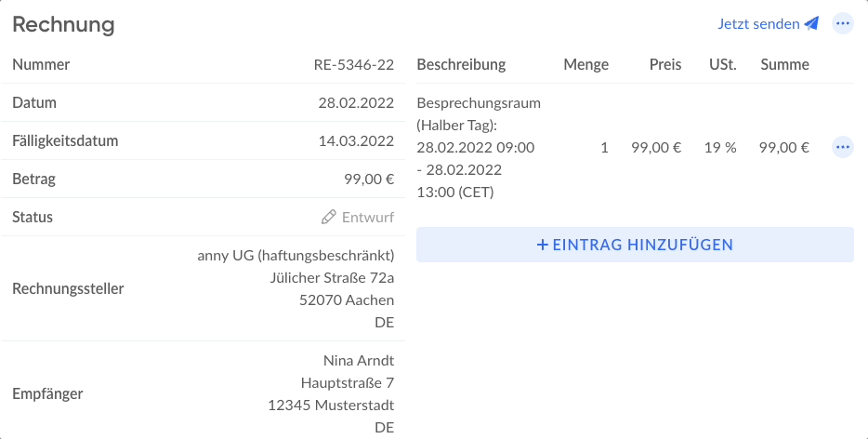868x439 pixels.
Task: Click the Eintrag hinzufügen button
Action: [635, 245]
